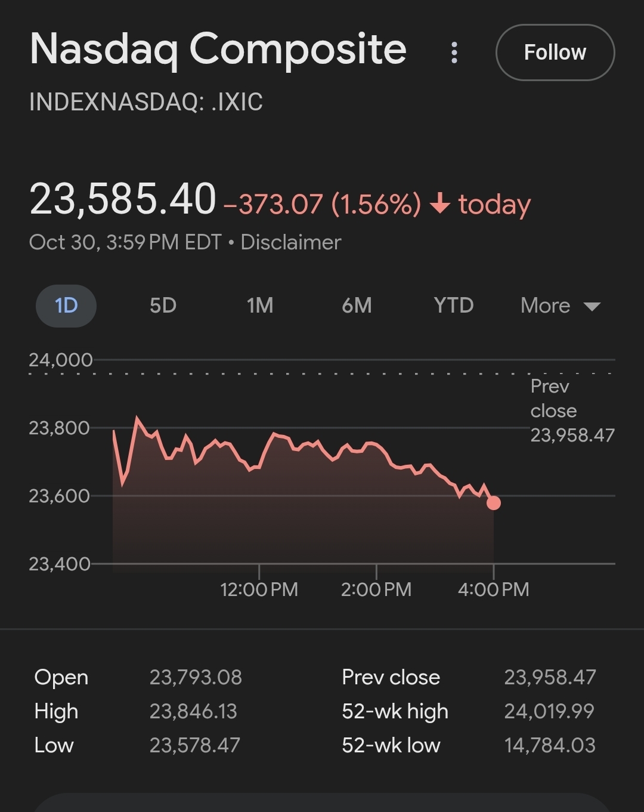This screenshot has width=644, height=812.
Task: Click the Prev close 23,958.47 chart label
Action: point(572,411)
